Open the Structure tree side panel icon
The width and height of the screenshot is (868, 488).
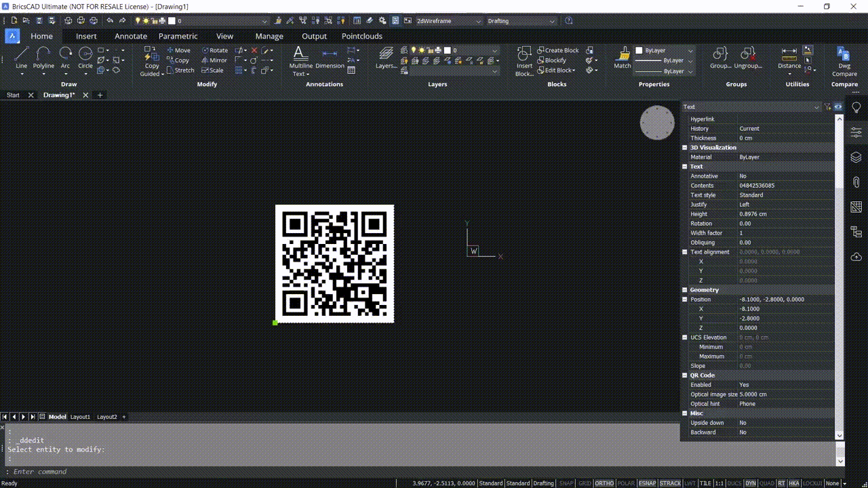pos(856,232)
